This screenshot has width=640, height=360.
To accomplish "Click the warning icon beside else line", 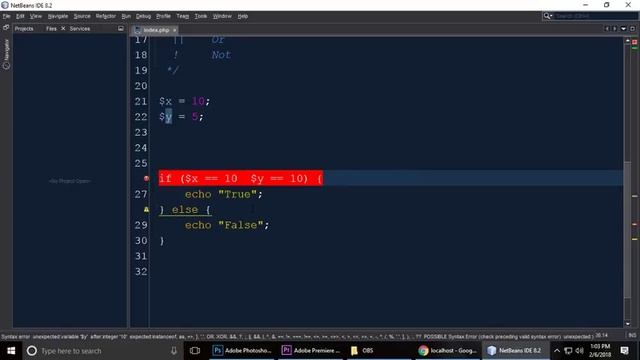I will coord(146,209).
